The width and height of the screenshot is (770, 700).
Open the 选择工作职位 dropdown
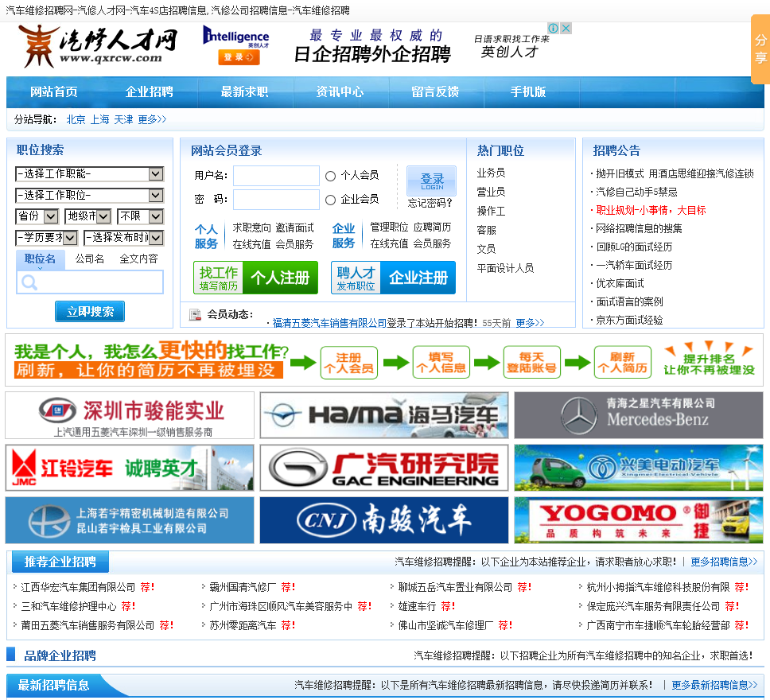[89, 196]
